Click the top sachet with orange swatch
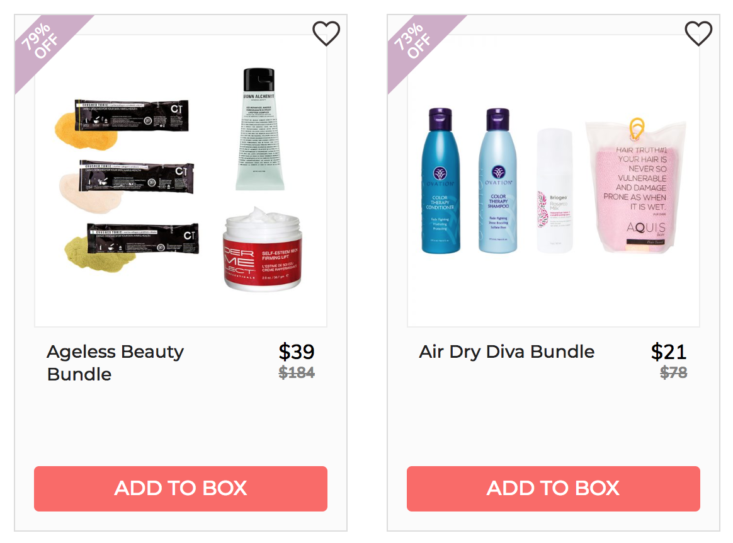The image size is (733, 543). click(122, 123)
